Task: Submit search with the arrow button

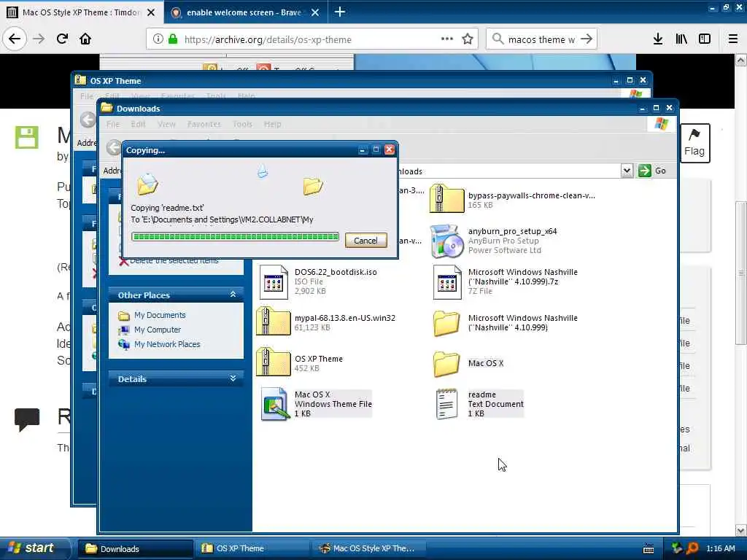Action: tap(587, 39)
